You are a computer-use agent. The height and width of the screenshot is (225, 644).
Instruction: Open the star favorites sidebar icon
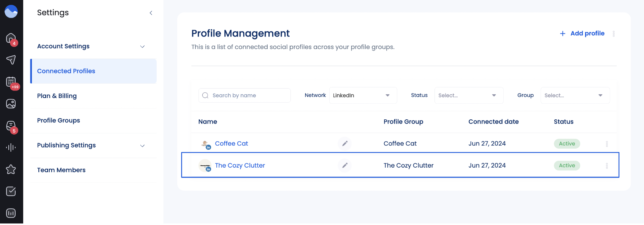[11, 170]
